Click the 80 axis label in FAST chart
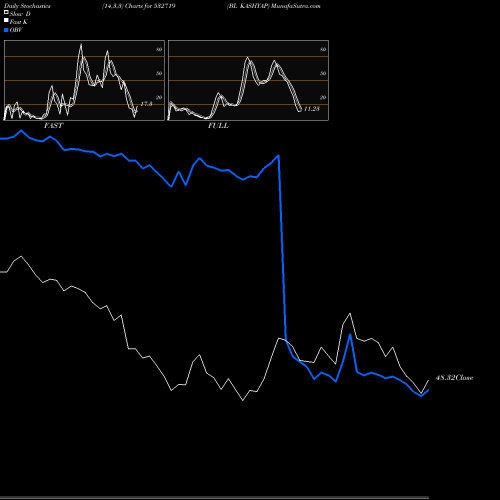 [x=159, y=49]
